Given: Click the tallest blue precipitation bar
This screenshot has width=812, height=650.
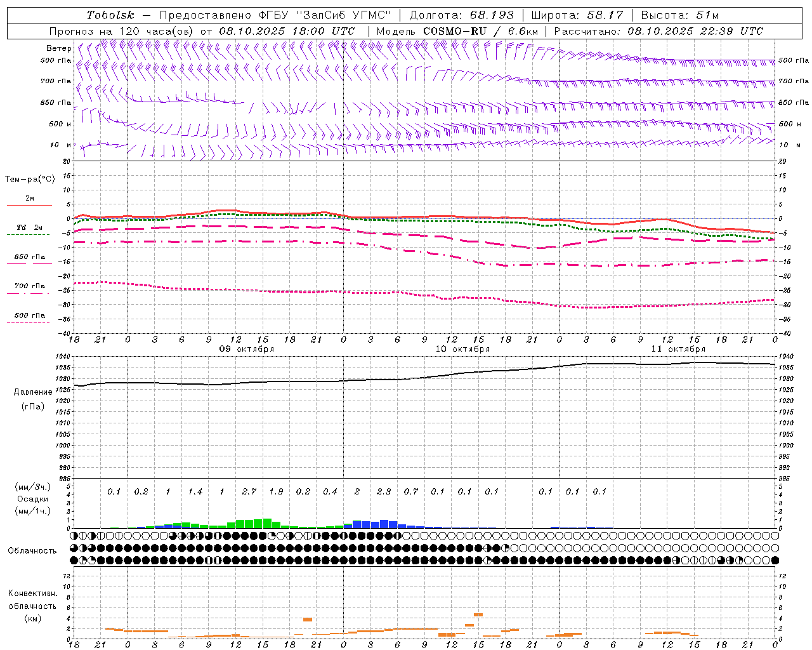Looking at the screenshot, I should tap(384, 524).
